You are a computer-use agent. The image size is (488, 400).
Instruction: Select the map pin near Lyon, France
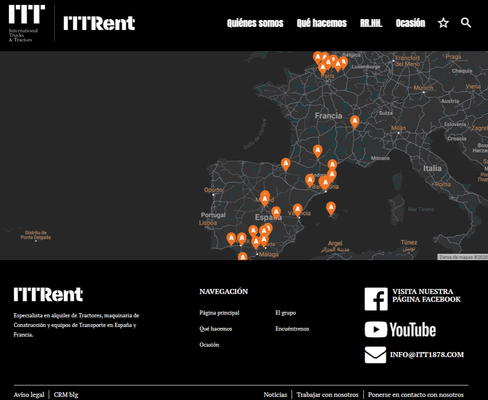click(x=355, y=122)
